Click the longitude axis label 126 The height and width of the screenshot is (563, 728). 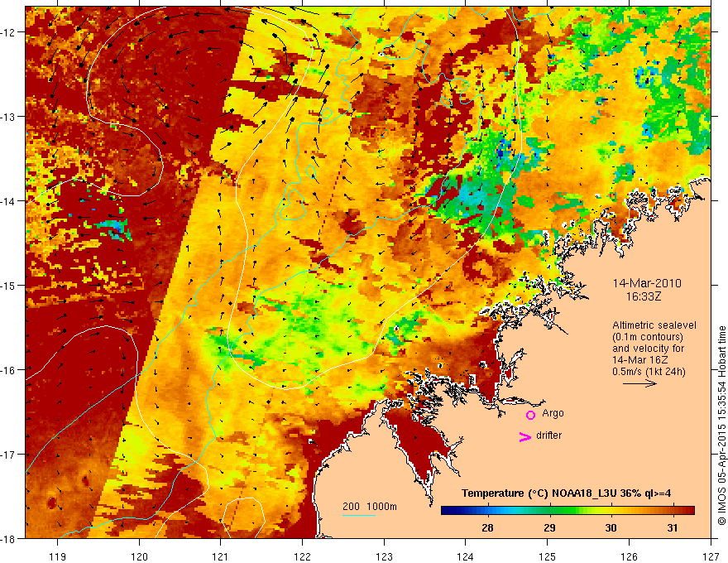click(x=629, y=556)
